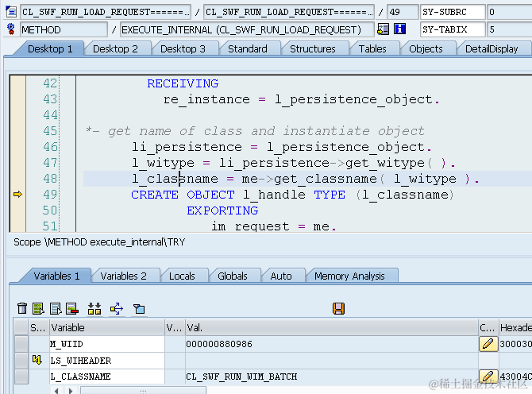
Task: Click the CREATE OBJECT keyword on line 49
Action: tap(183, 195)
